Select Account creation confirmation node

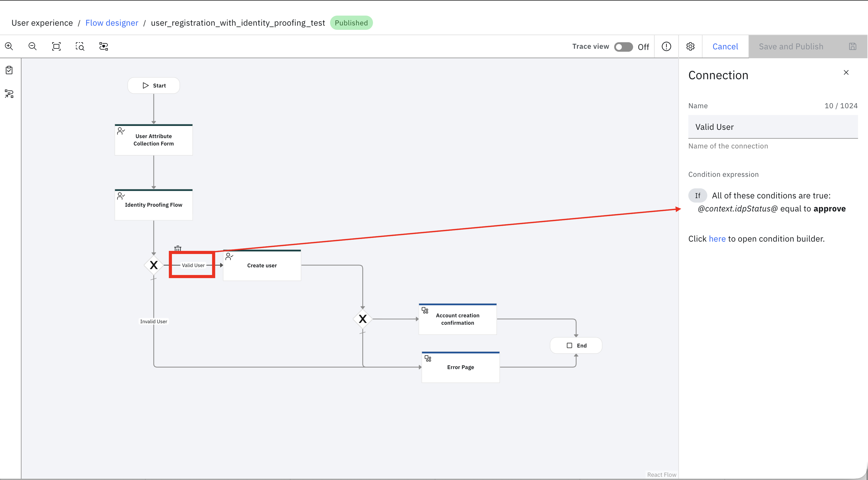coord(458,319)
